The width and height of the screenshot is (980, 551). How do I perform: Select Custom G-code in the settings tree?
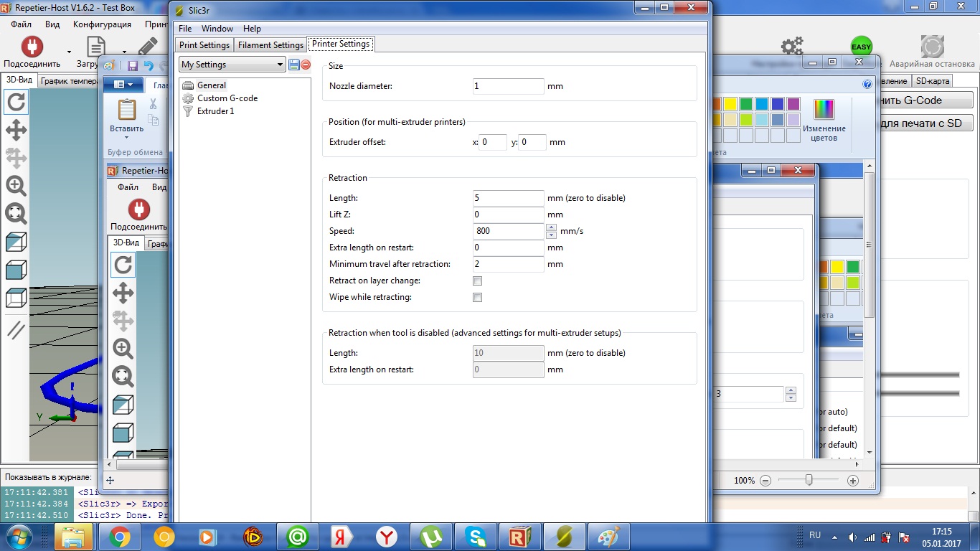click(x=227, y=98)
